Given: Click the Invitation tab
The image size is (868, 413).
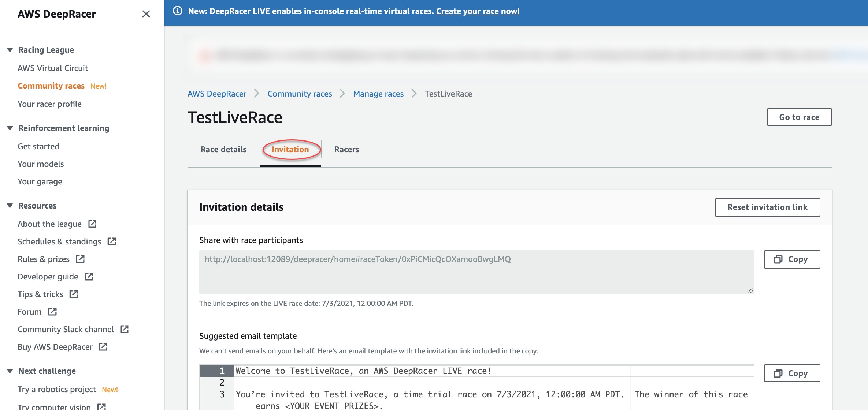Looking at the screenshot, I should [290, 149].
